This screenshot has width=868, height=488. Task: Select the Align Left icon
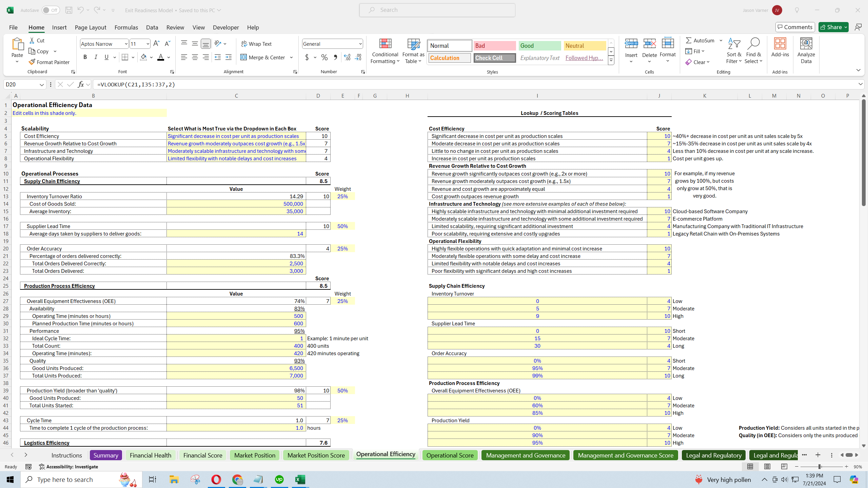(x=184, y=57)
